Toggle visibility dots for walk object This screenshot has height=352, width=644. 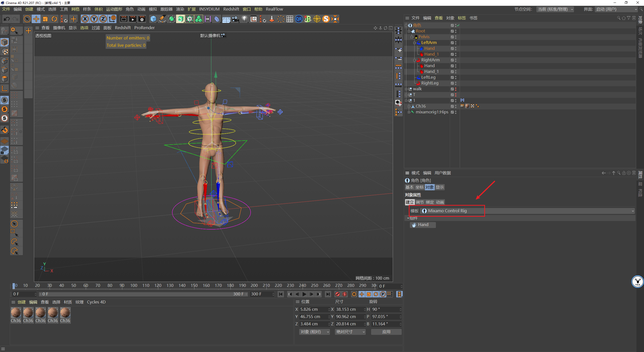tap(456, 89)
